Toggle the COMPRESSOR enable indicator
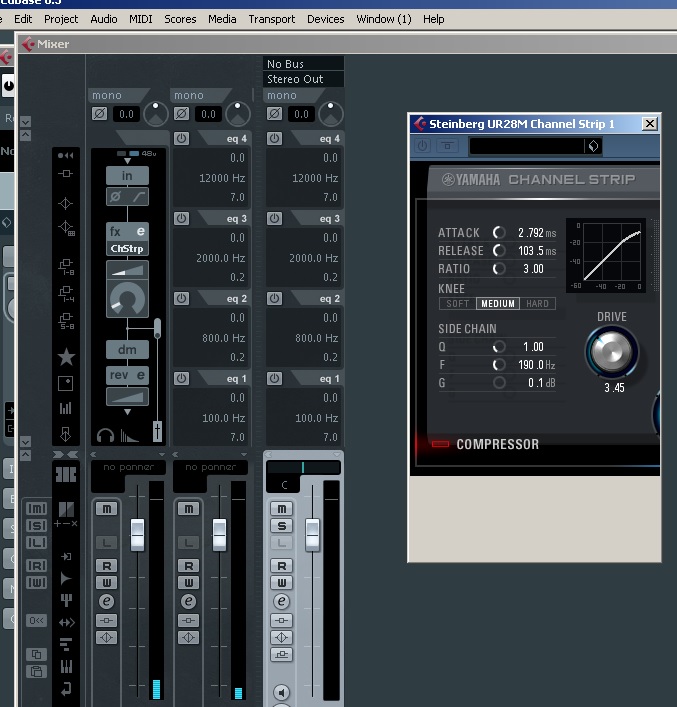 point(440,444)
